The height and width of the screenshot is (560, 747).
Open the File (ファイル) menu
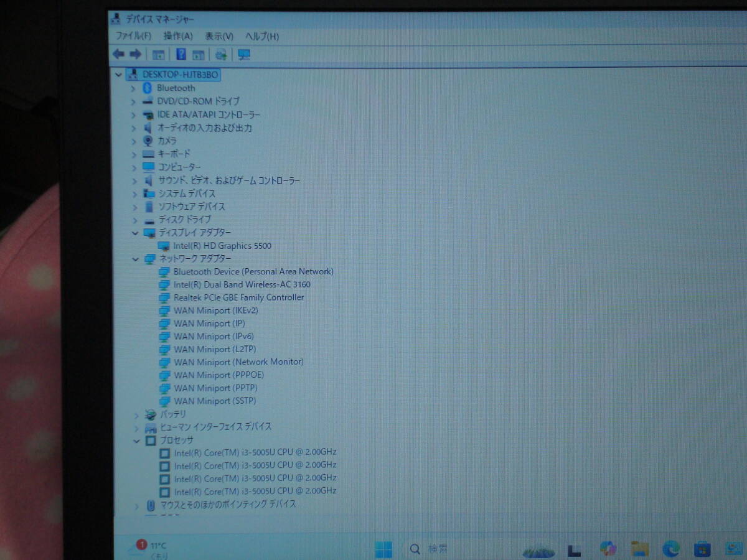[133, 36]
